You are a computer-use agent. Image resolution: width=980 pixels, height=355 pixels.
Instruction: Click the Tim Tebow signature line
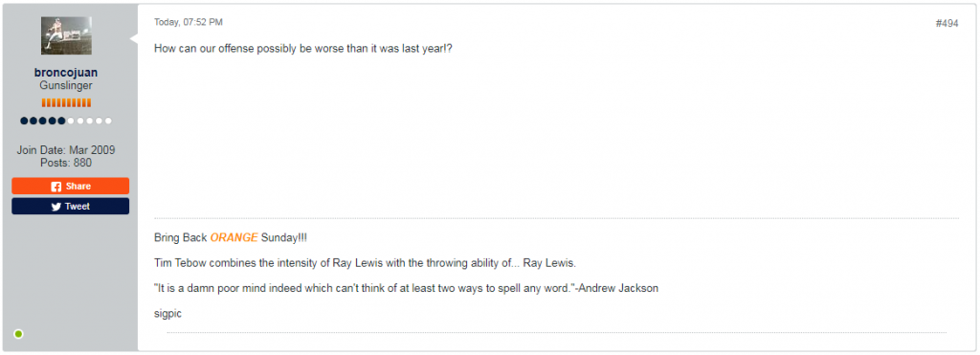point(361,263)
